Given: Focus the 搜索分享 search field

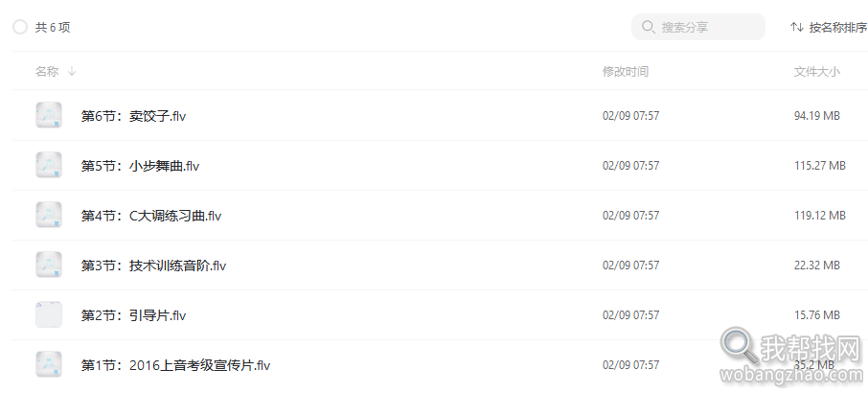Looking at the screenshot, I should 698,27.
